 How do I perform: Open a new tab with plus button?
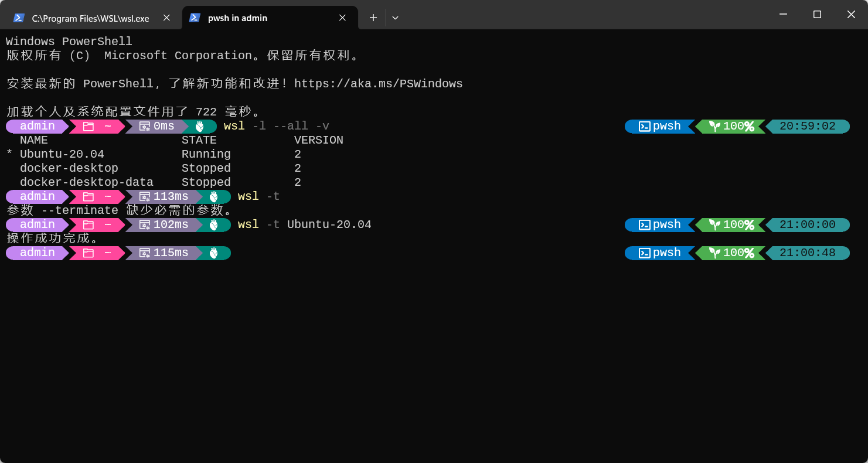tap(373, 18)
